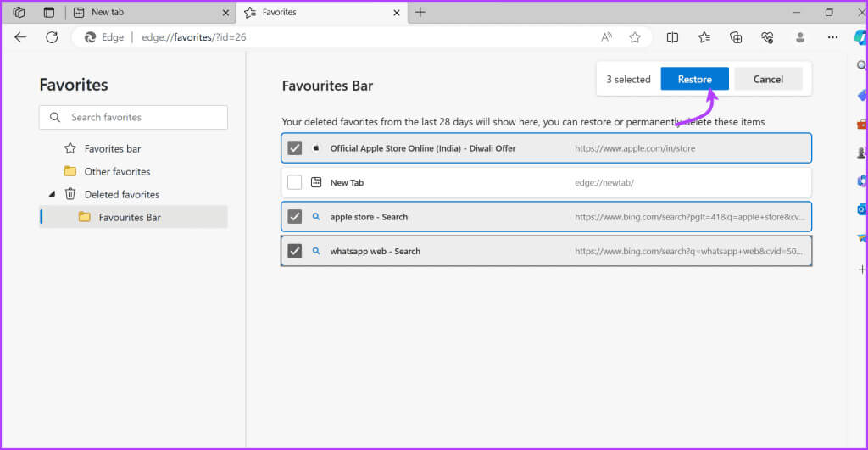The image size is (868, 450).
Task: Close the New tab browser tab
Action: tap(225, 12)
